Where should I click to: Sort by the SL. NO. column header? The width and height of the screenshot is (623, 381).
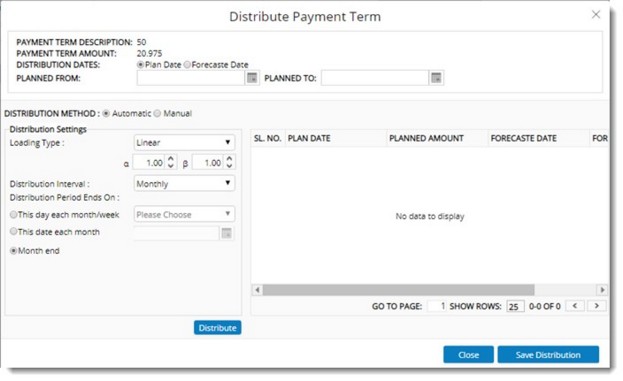coord(267,138)
